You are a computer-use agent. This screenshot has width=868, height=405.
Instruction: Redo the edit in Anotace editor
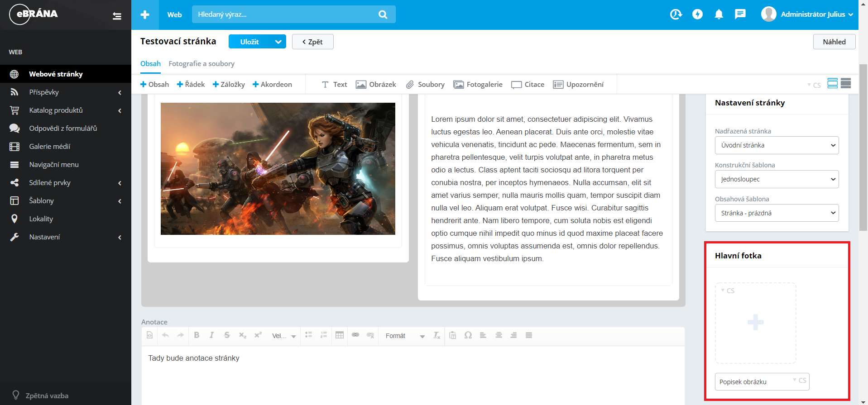(x=180, y=335)
